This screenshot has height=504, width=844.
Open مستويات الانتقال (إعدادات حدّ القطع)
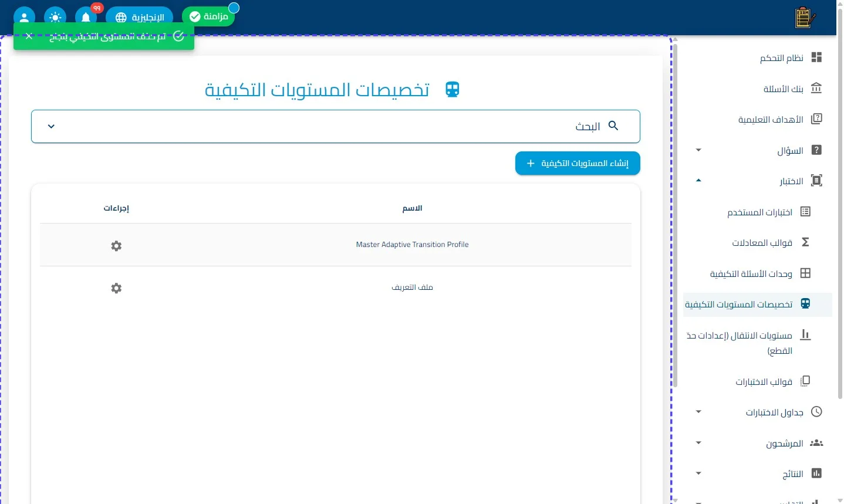pyautogui.click(x=758, y=343)
